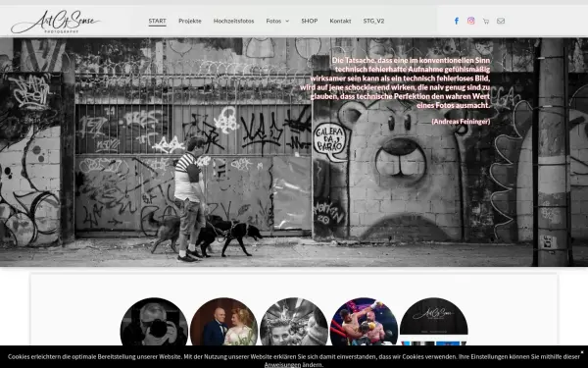Open the Instagram profile icon
588x368 pixels.
tap(471, 21)
